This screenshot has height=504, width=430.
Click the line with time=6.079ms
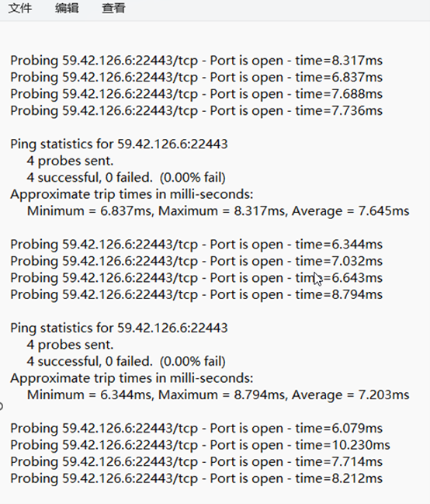click(196, 429)
